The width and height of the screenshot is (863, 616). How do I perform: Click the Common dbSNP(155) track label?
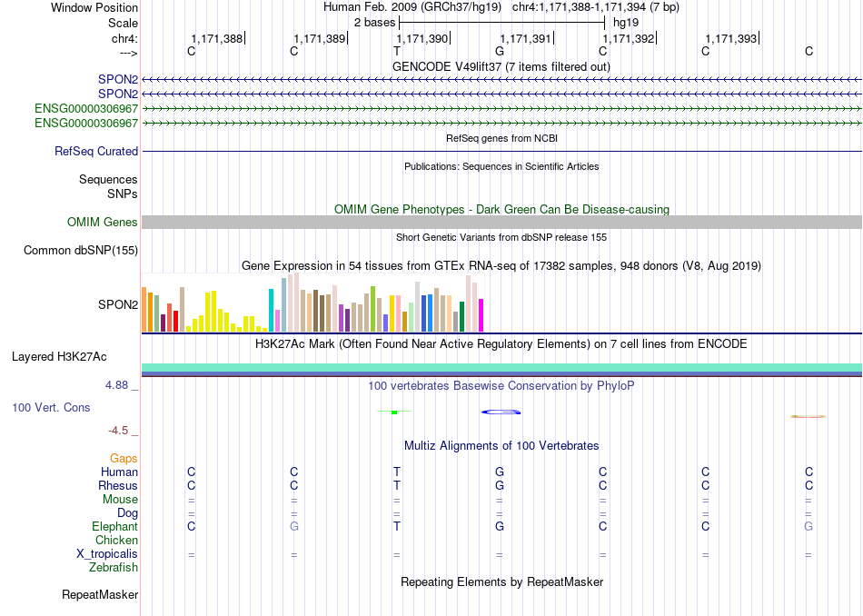tap(81, 251)
